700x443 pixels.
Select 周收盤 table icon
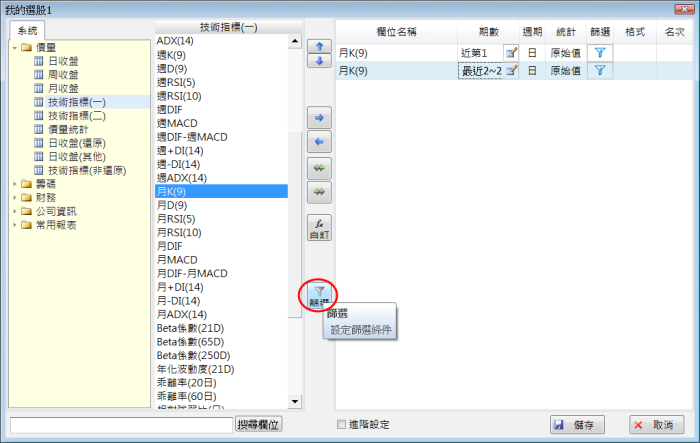pos(39,75)
